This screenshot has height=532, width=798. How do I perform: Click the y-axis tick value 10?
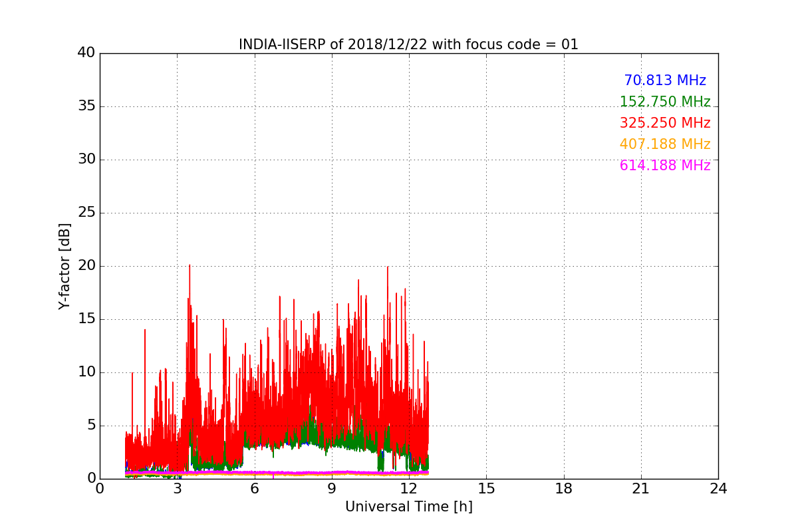click(x=86, y=372)
